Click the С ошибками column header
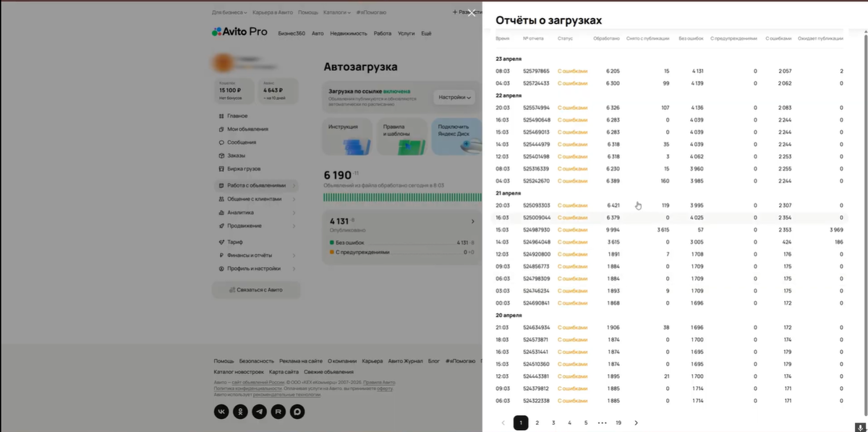 click(778, 38)
